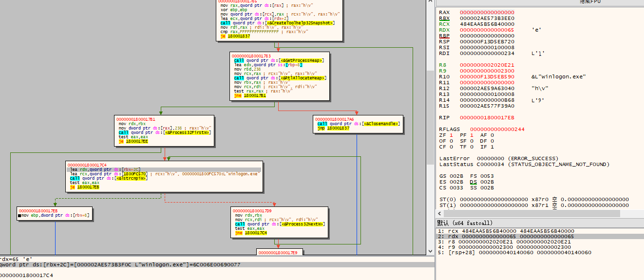
Task: Click the CreateToolhelp32Snapshot call instruction
Action: (x=277, y=23)
